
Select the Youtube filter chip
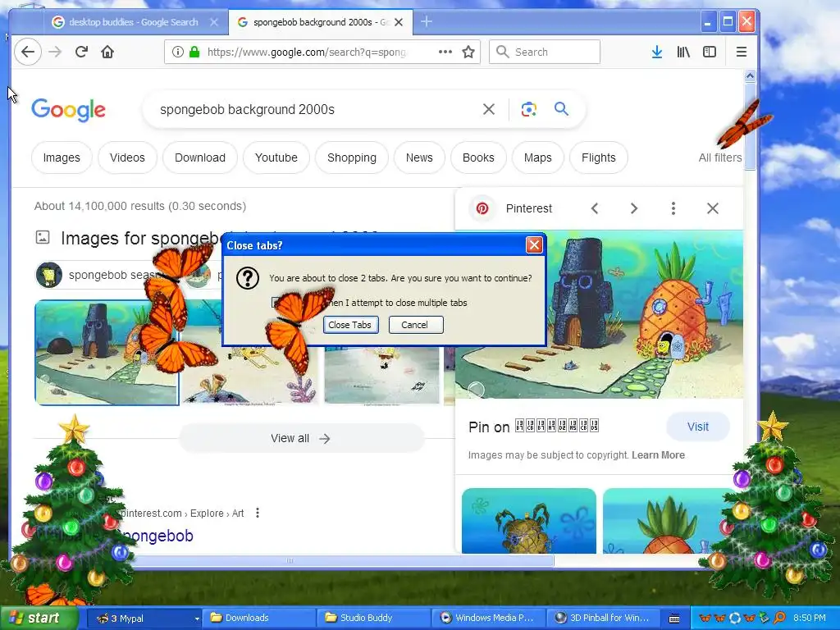coord(276,157)
